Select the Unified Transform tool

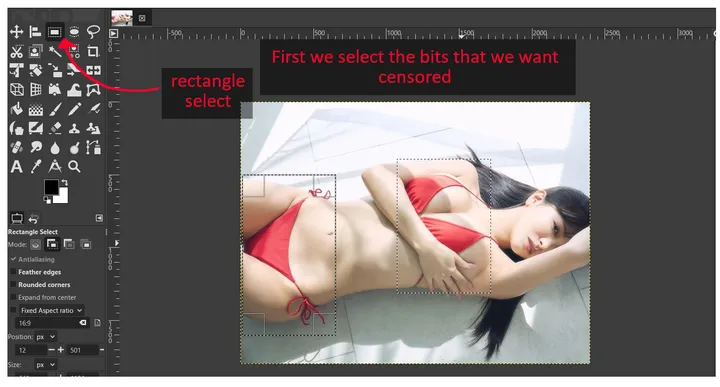click(17, 70)
